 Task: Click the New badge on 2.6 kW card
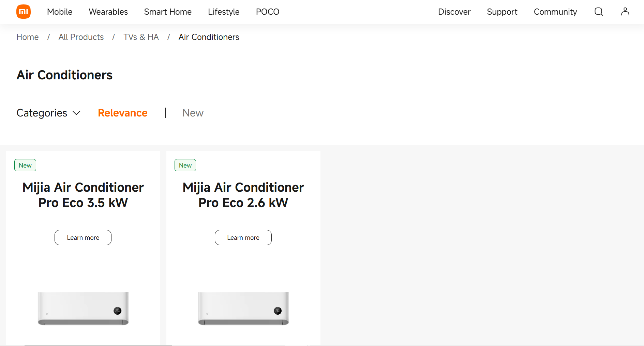[185, 165]
